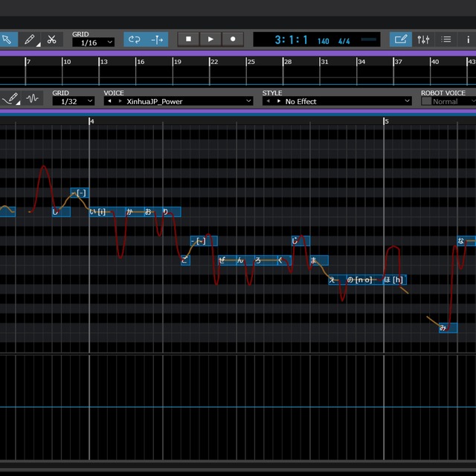Toggle auto-scroll follow playhead button
Viewport: 476px width, 476px height.
158,39
